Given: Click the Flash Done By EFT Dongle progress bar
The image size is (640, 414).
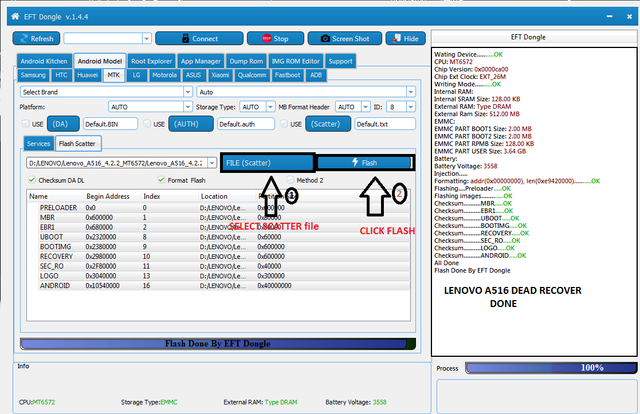Looking at the screenshot, I should (x=218, y=344).
